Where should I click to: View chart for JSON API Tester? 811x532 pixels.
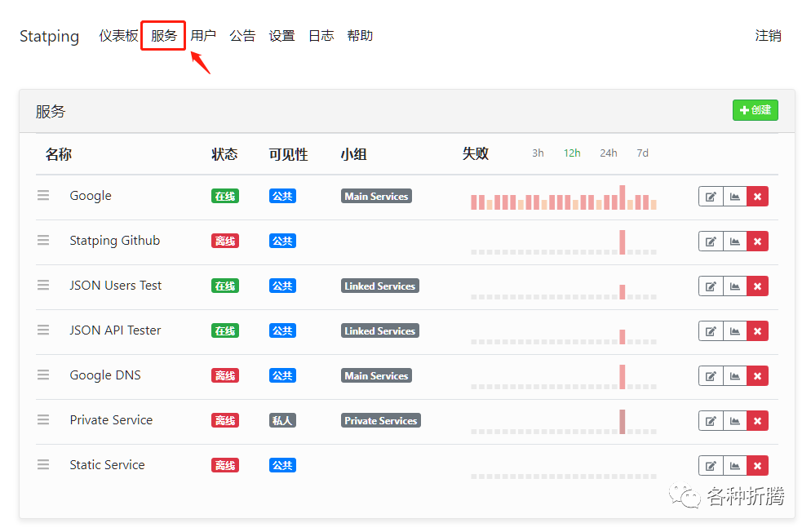coord(735,331)
